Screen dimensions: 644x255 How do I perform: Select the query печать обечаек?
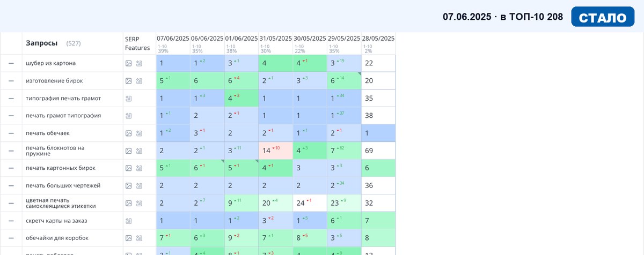48,133
